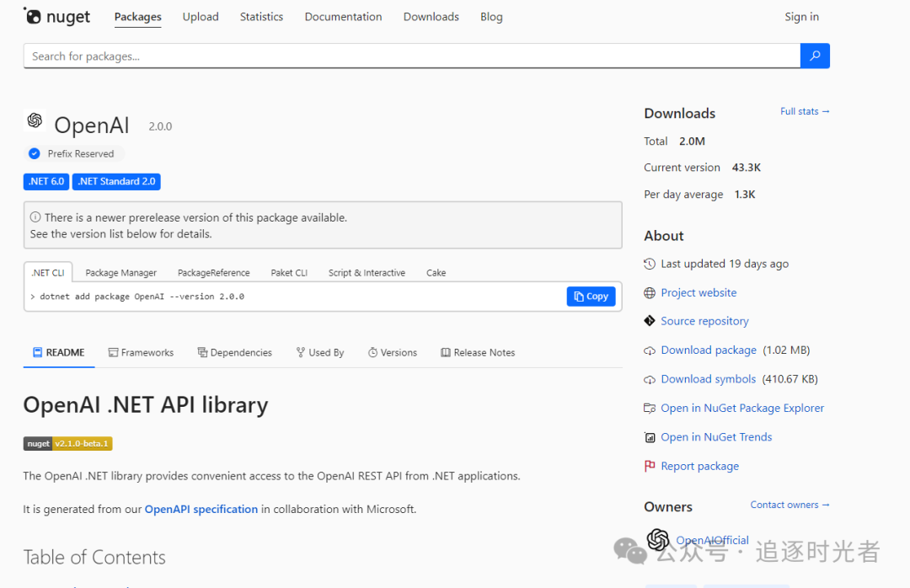Open the Versions tab
The width and height of the screenshot is (910, 588).
393,352
